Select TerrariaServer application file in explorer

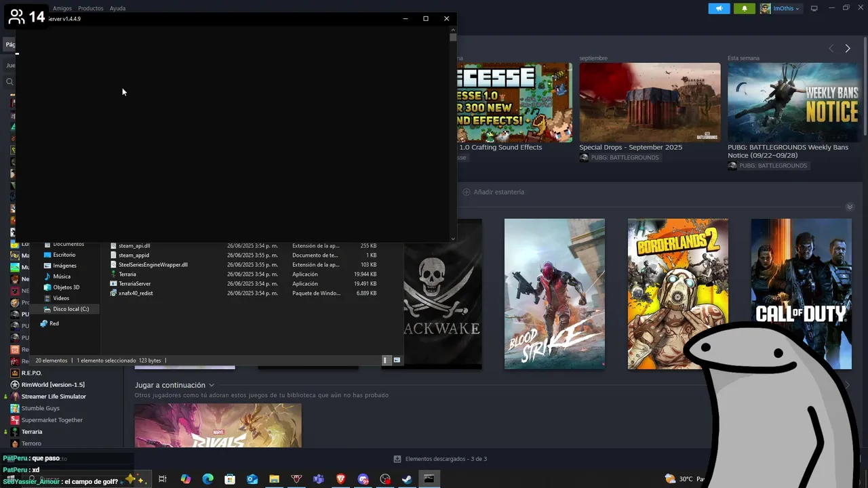pyautogui.click(x=135, y=284)
